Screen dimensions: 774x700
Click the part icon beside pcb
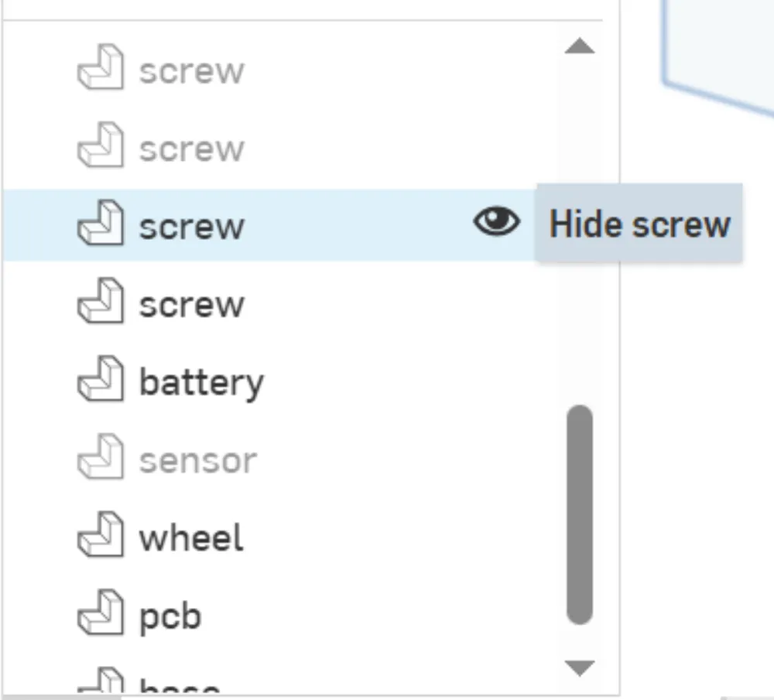point(100,616)
